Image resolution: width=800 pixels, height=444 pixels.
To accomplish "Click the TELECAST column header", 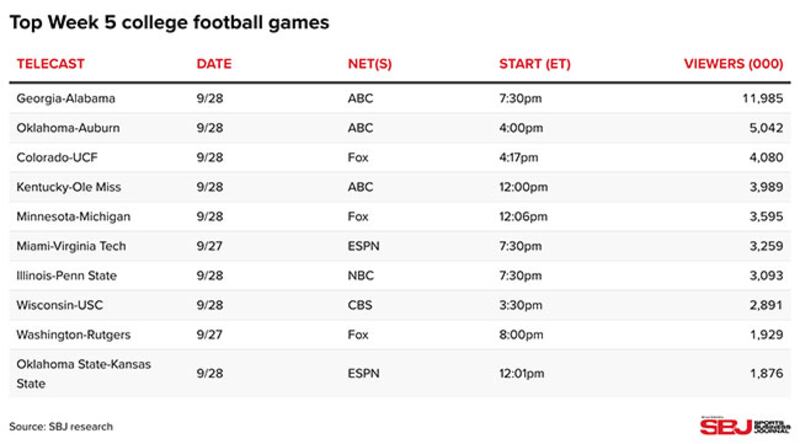I will [x=51, y=64].
